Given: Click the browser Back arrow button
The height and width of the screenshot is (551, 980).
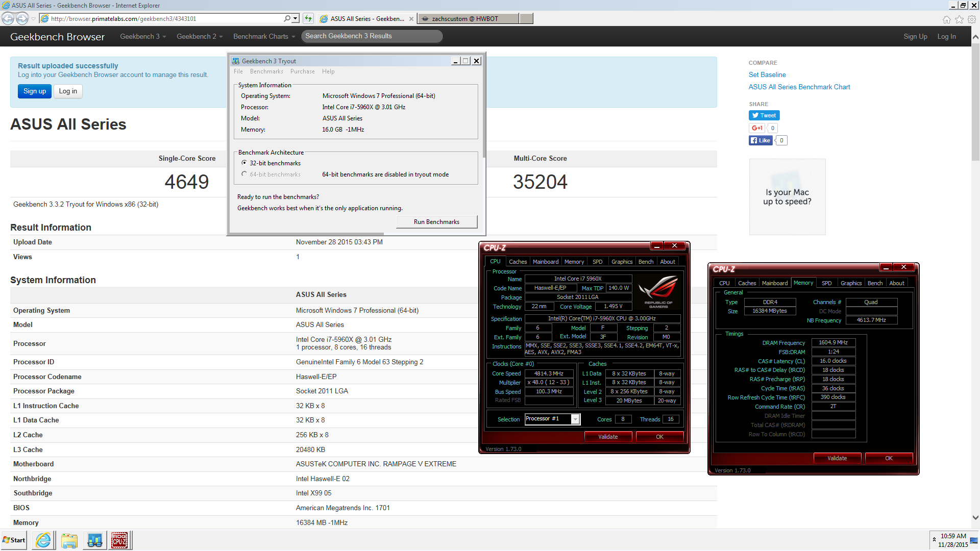Looking at the screenshot, I should click(x=8, y=18).
